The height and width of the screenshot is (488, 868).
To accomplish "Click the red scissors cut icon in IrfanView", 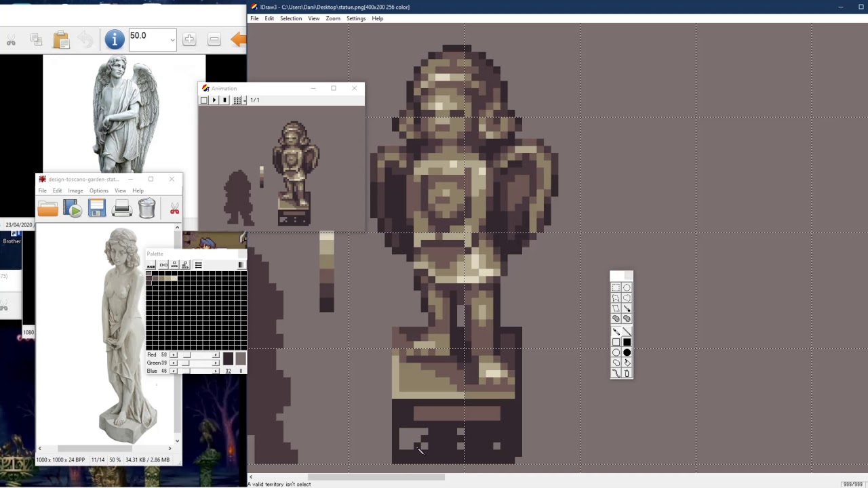I will pos(174,209).
